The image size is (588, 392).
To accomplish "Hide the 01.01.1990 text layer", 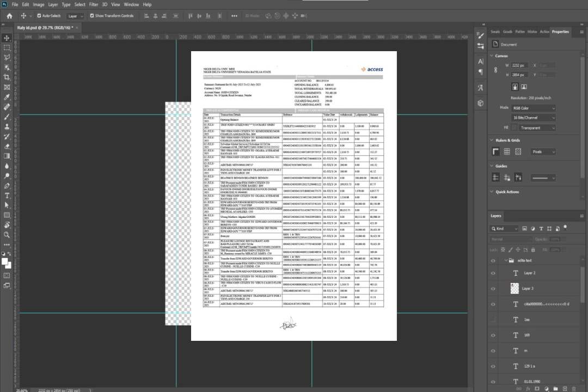I will pyautogui.click(x=493, y=382).
